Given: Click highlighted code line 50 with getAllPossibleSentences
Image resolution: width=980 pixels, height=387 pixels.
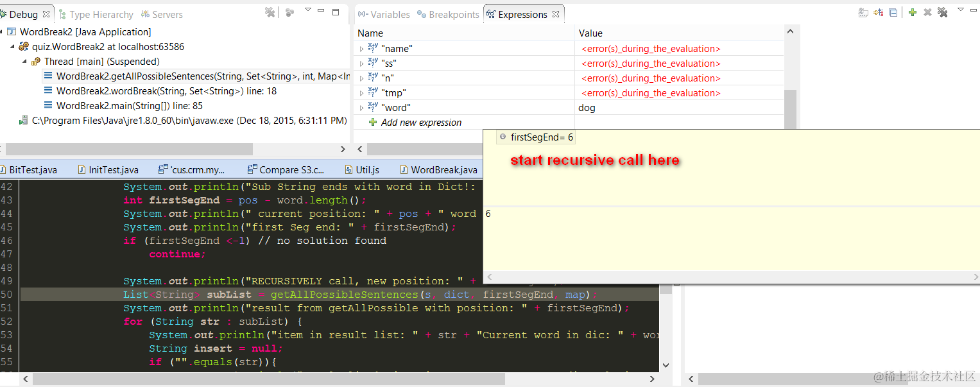Looking at the screenshot, I should [x=340, y=295].
